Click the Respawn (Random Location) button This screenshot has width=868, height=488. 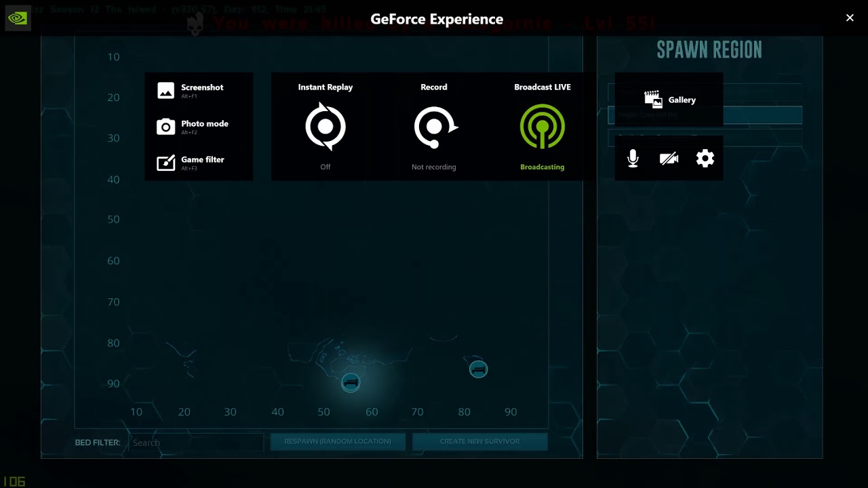pos(338,441)
